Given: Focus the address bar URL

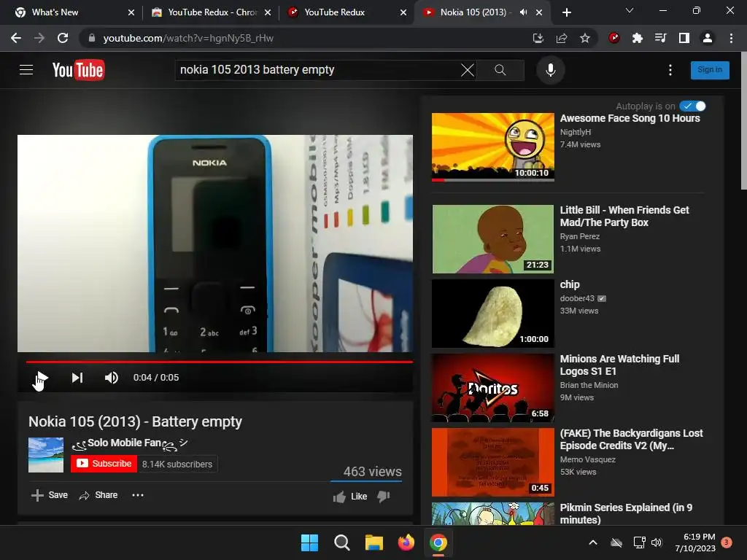Looking at the screenshot, I should click(x=188, y=38).
